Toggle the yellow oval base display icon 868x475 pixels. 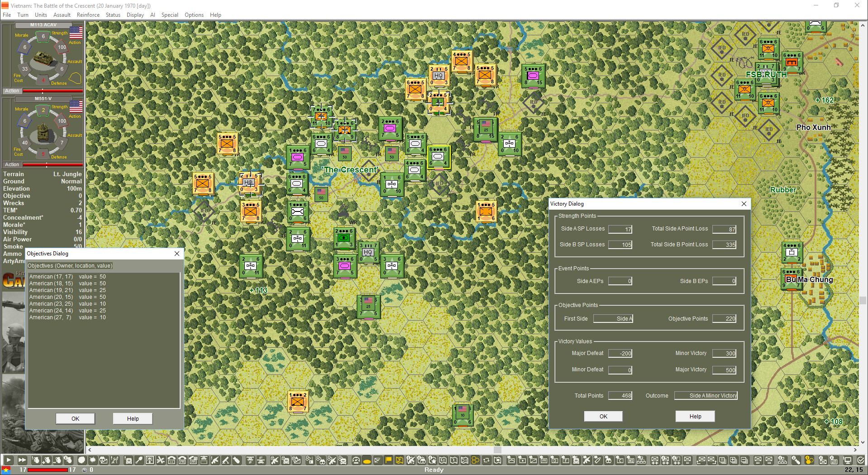(367, 460)
